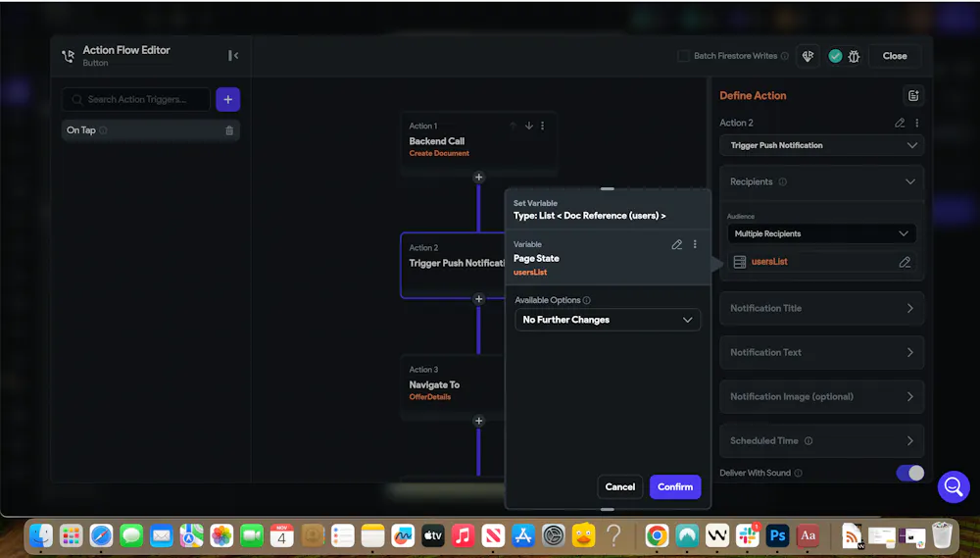The width and height of the screenshot is (980, 558).
Task: Launch Safari from the dock
Action: point(101,534)
